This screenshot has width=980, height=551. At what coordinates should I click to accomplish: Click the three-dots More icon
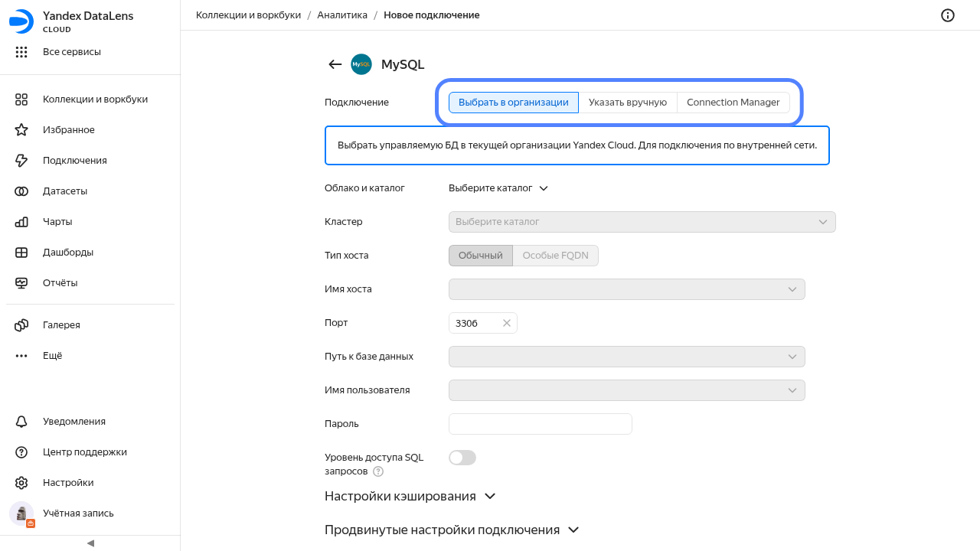point(21,356)
